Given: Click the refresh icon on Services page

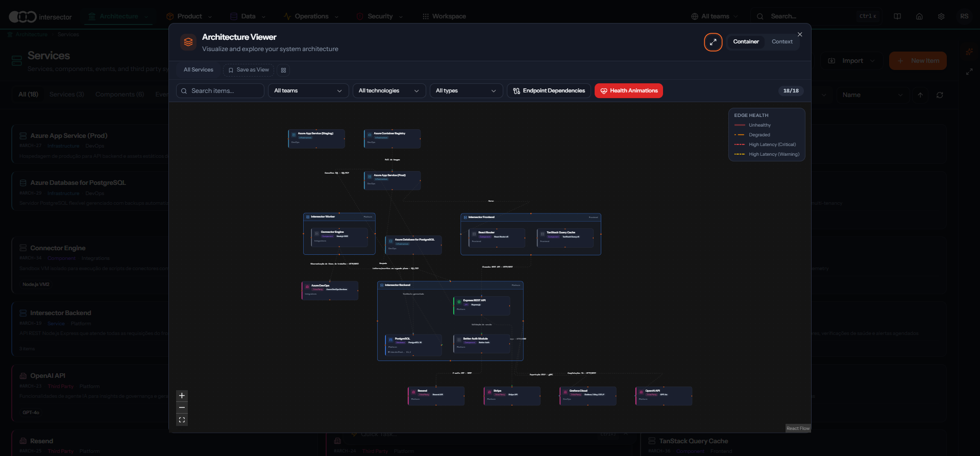Looking at the screenshot, I should [940, 95].
